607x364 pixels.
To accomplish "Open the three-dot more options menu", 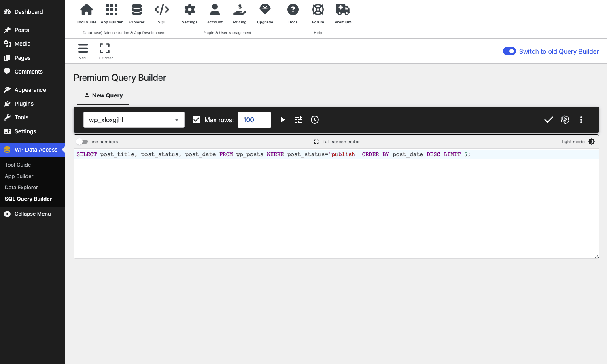I will [581, 120].
